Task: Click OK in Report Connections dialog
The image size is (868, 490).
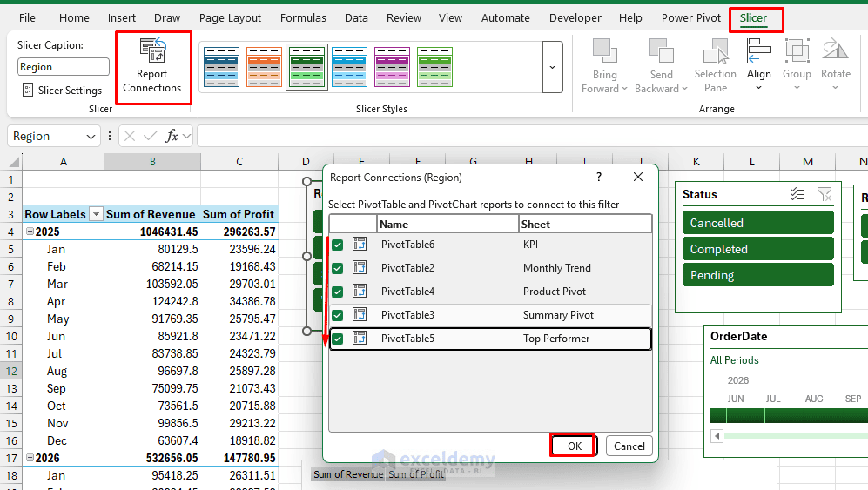Action: [x=574, y=446]
